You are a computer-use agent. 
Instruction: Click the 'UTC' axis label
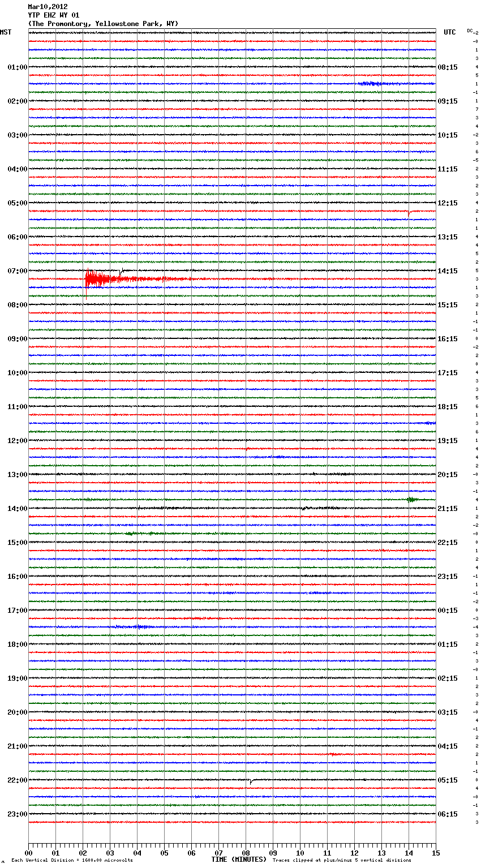click(450, 32)
